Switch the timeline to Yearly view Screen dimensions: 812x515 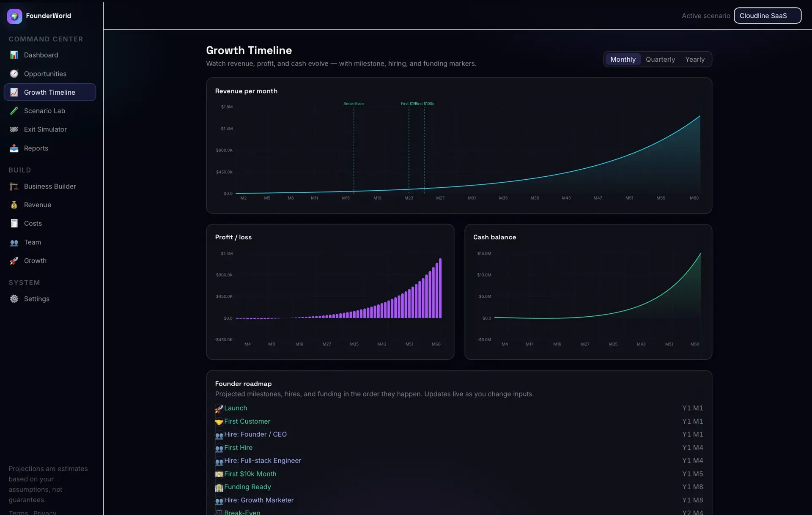click(x=695, y=60)
